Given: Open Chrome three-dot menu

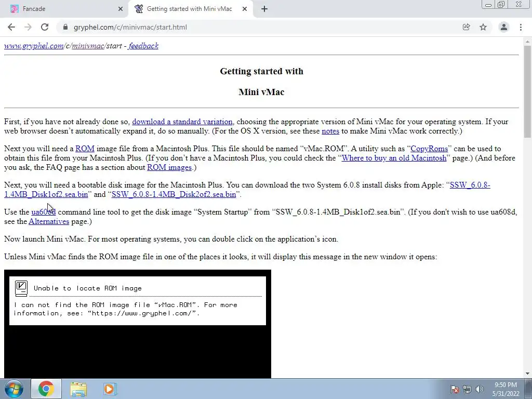Looking at the screenshot, I should pos(521,27).
